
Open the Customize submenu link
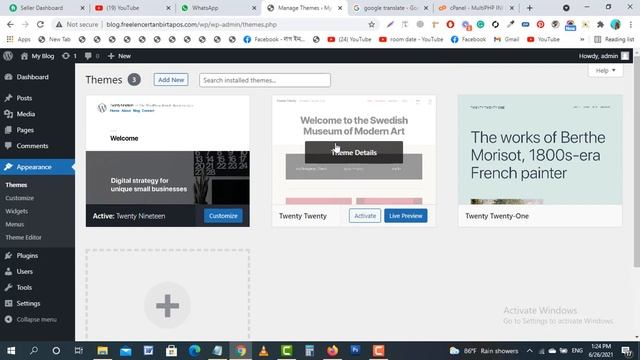click(20, 198)
